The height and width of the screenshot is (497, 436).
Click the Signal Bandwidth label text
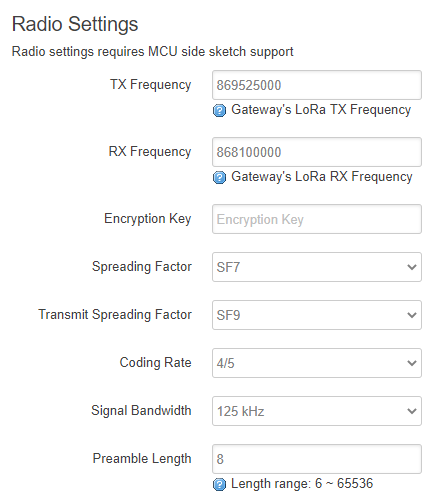tap(141, 410)
